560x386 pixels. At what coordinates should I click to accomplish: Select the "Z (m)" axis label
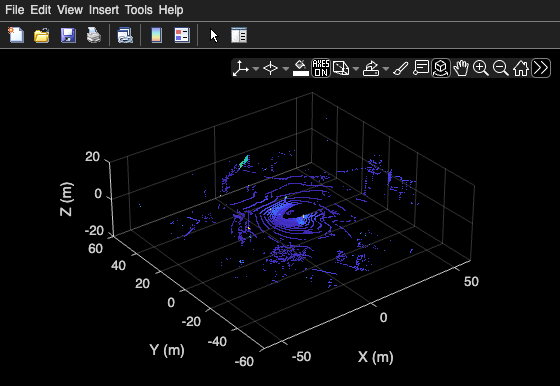(66, 199)
